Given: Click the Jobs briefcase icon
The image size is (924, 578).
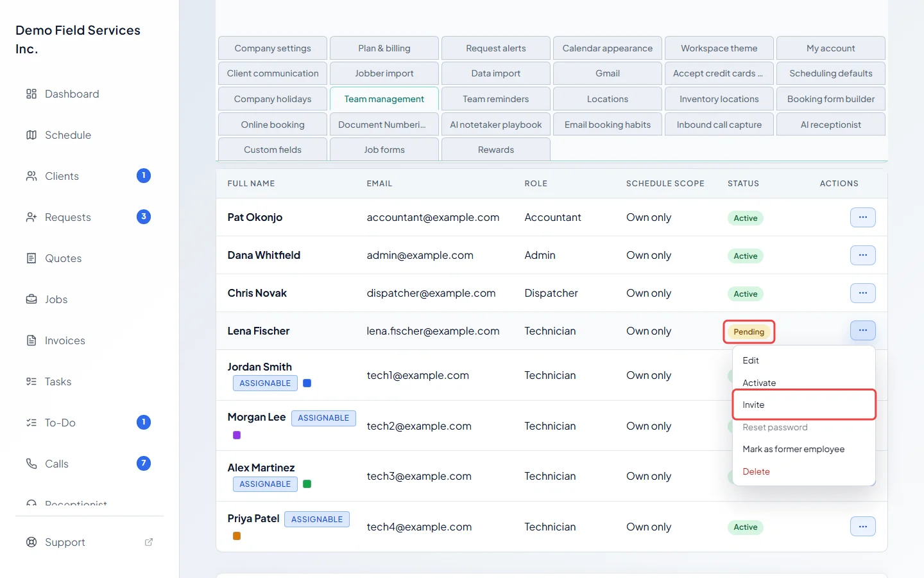Looking at the screenshot, I should [x=31, y=299].
